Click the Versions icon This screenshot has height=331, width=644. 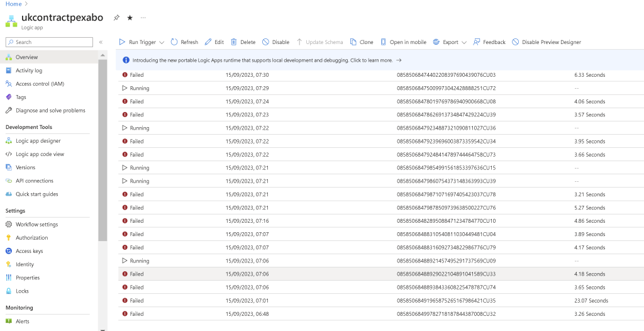[9, 167]
